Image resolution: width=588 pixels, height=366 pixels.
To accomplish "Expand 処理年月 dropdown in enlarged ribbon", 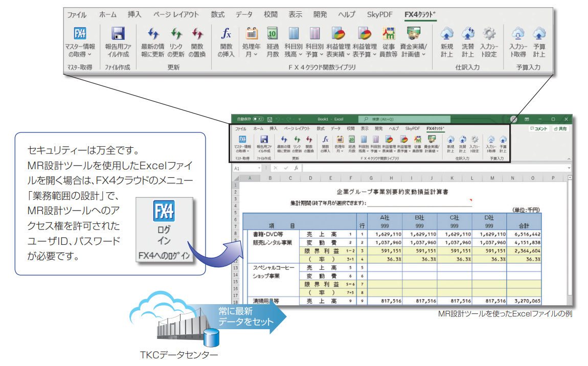I will [251, 54].
